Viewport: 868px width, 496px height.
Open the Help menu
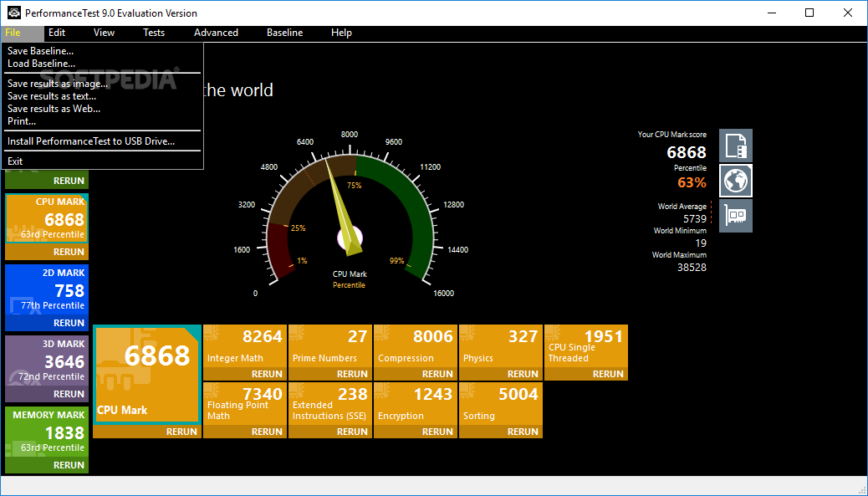[341, 33]
